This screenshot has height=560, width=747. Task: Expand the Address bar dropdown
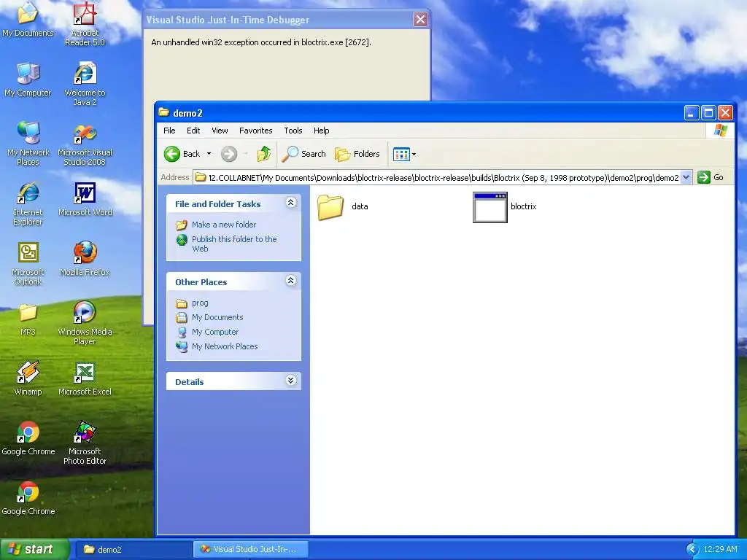pyautogui.click(x=686, y=178)
